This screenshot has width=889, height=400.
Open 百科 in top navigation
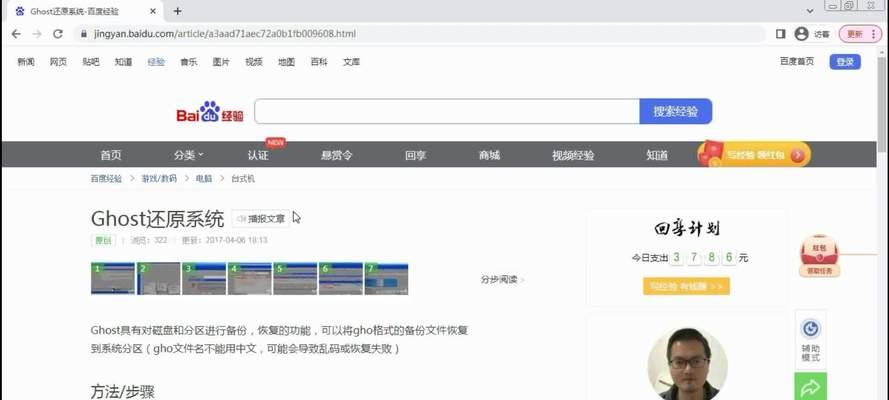[x=319, y=62]
